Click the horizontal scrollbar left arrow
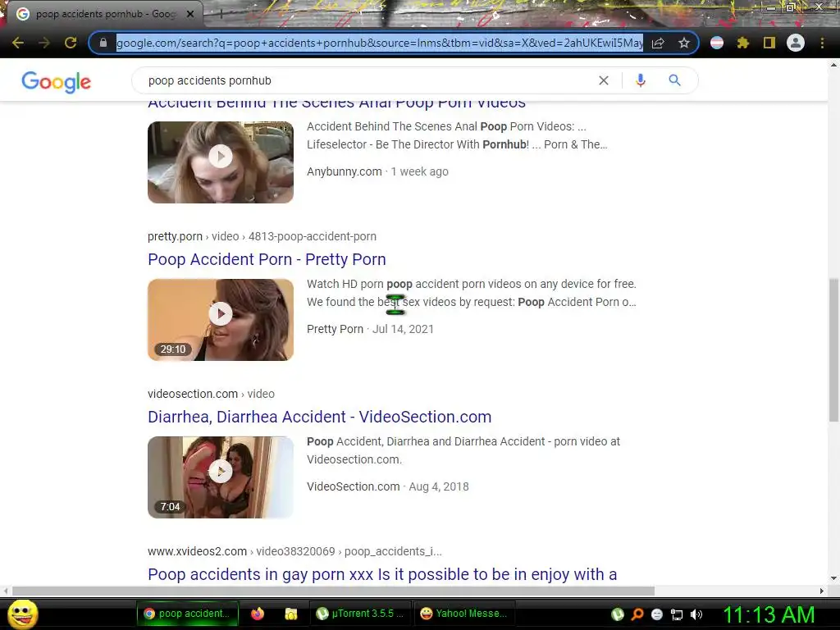The height and width of the screenshot is (630, 840). pyautogui.click(x=6, y=591)
